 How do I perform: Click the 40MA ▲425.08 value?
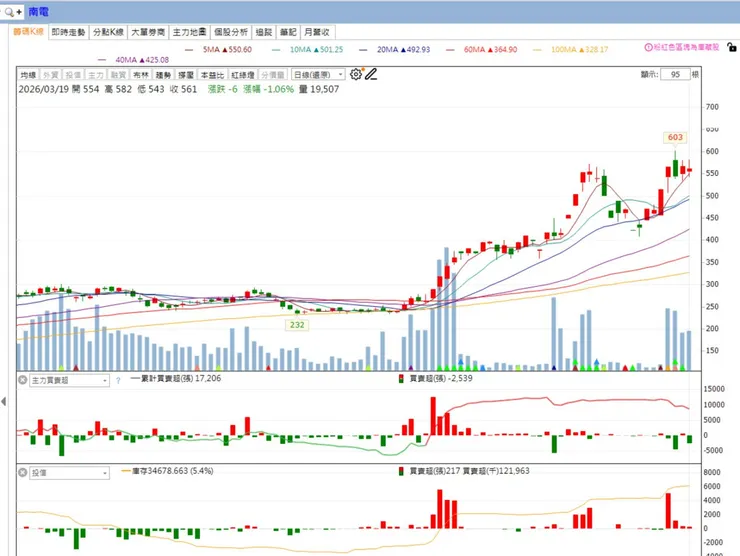pyautogui.click(x=142, y=60)
